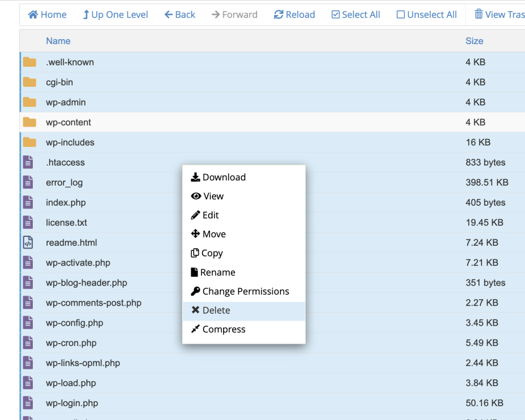Select the wp-admin folder name

pos(66,102)
